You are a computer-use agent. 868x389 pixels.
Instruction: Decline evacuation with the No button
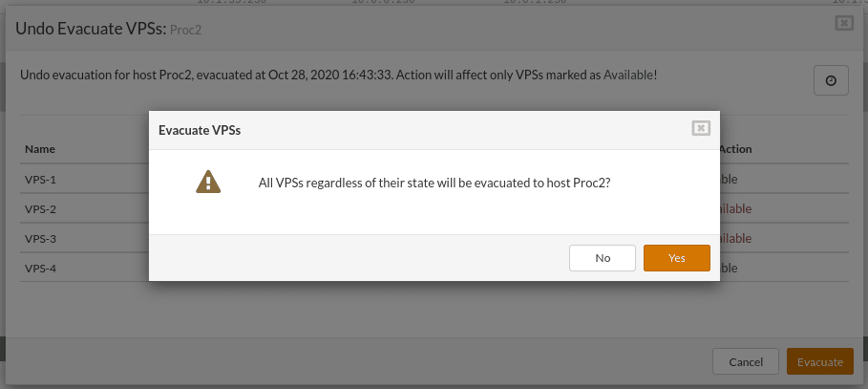click(603, 258)
